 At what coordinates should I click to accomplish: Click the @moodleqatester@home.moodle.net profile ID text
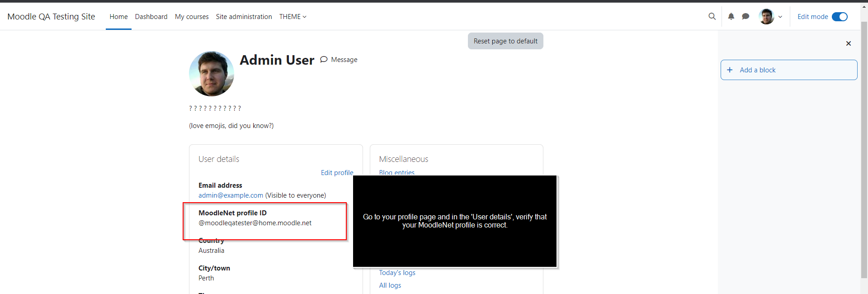pyautogui.click(x=255, y=223)
